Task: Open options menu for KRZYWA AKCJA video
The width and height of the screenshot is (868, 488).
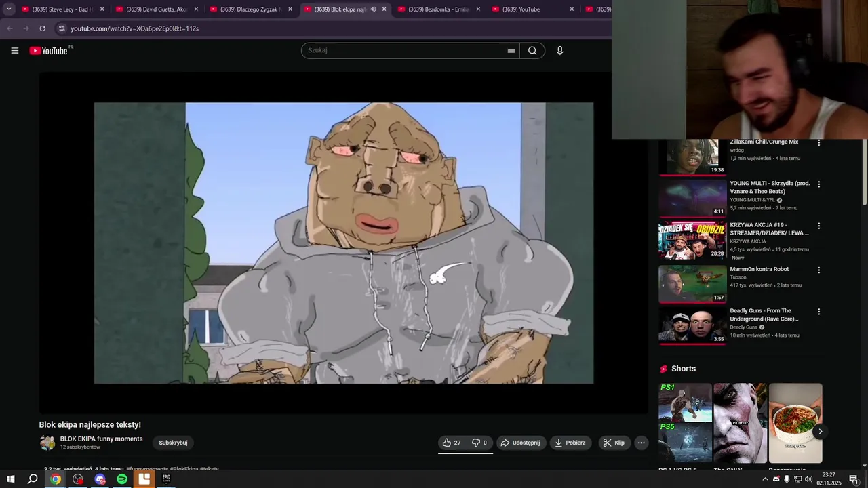Action: pos(818,226)
